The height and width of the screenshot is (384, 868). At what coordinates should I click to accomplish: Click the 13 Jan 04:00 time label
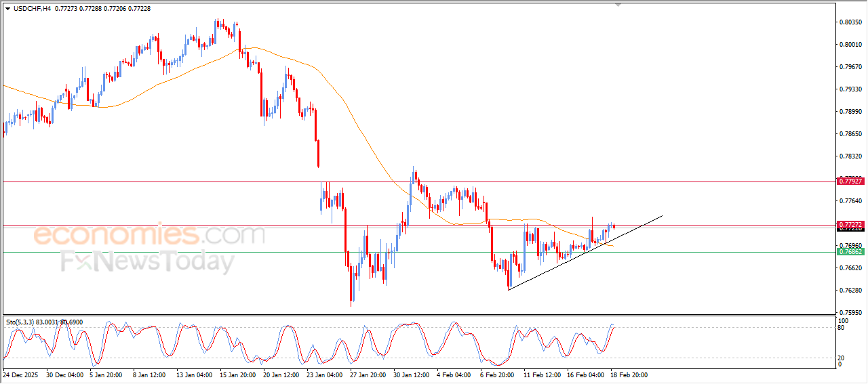coord(195,374)
